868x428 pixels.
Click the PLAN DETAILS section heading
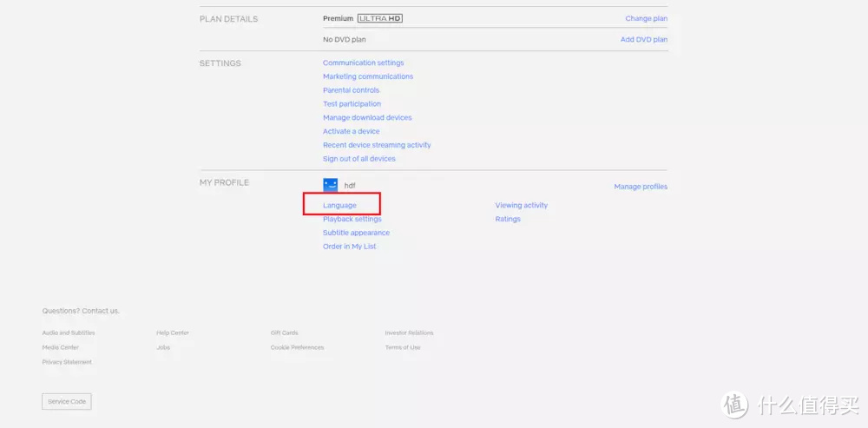pyautogui.click(x=228, y=19)
